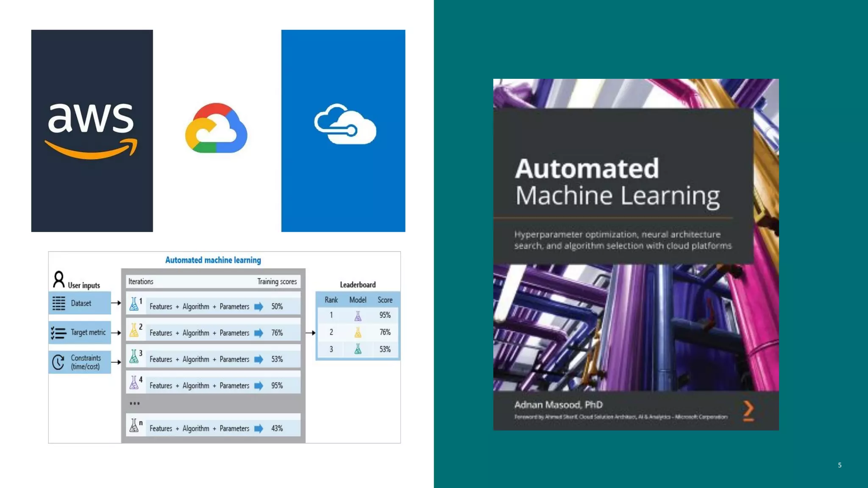The width and height of the screenshot is (868, 488).
Task: Click the blue arrow next to 95% score
Action: coord(259,385)
